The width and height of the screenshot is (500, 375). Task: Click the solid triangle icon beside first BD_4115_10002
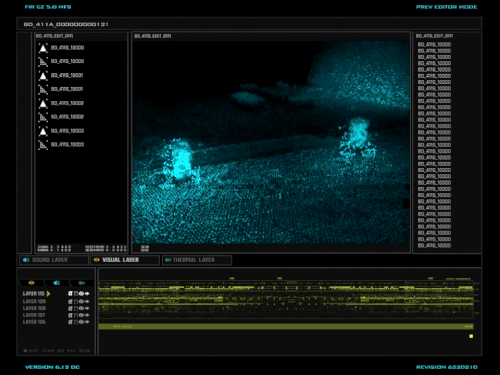point(43,103)
